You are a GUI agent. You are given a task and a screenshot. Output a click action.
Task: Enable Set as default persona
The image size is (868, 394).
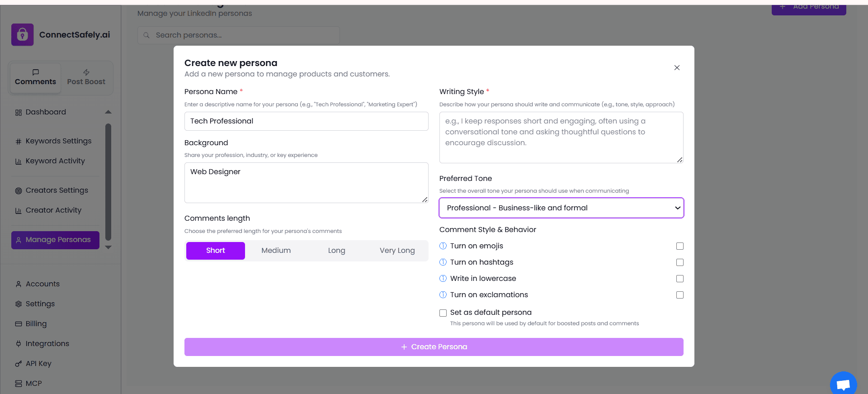(443, 313)
